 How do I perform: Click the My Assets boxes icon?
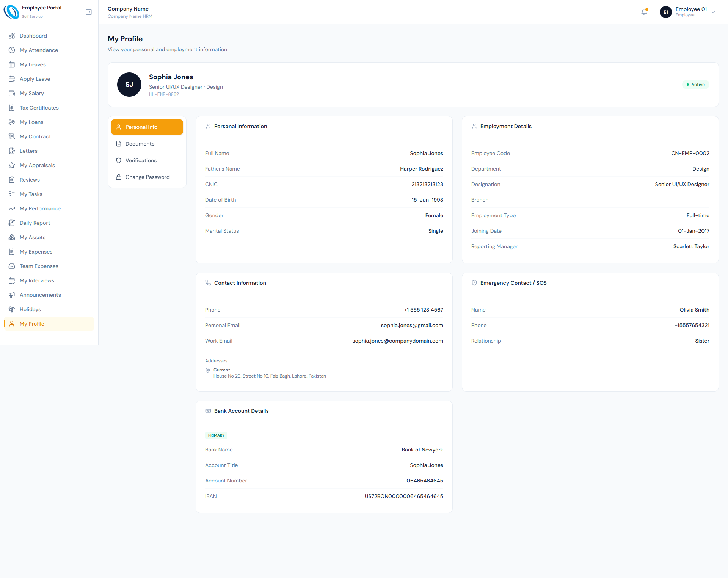(12, 237)
